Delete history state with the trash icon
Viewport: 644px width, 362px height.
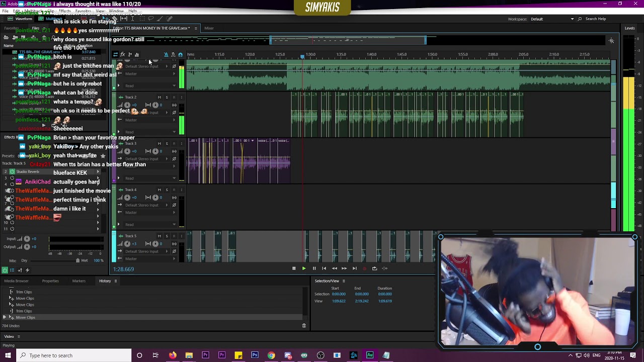(x=304, y=326)
